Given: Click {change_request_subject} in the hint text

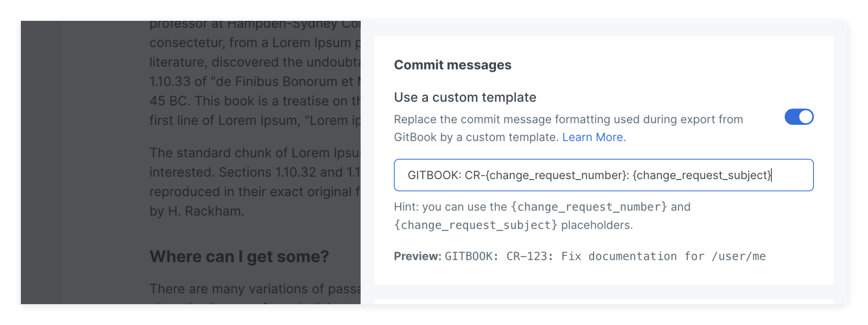Looking at the screenshot, I should tap(475, 225).
